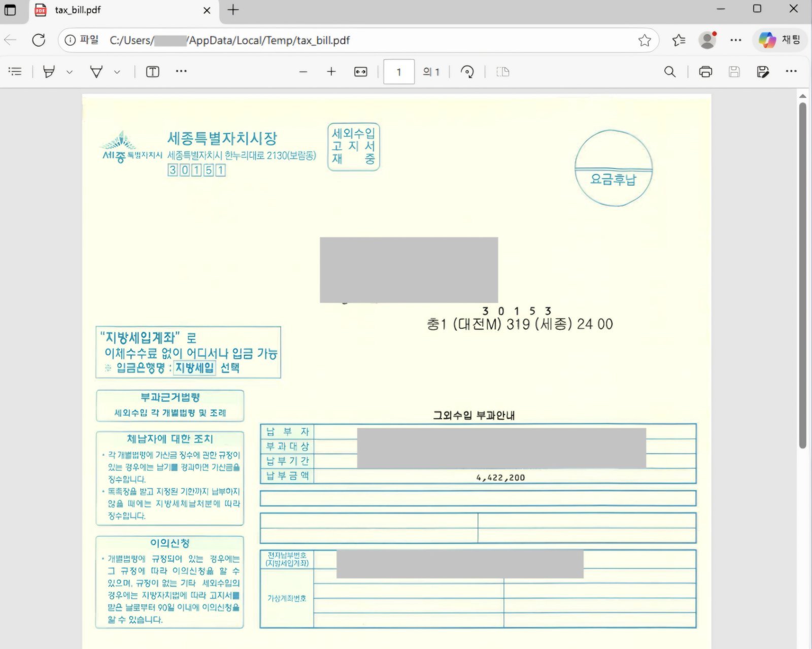This screenshot has width=812, height=649.
Task: Click the Save as icon
Action: pyautogui.click(x=762, y=72)
